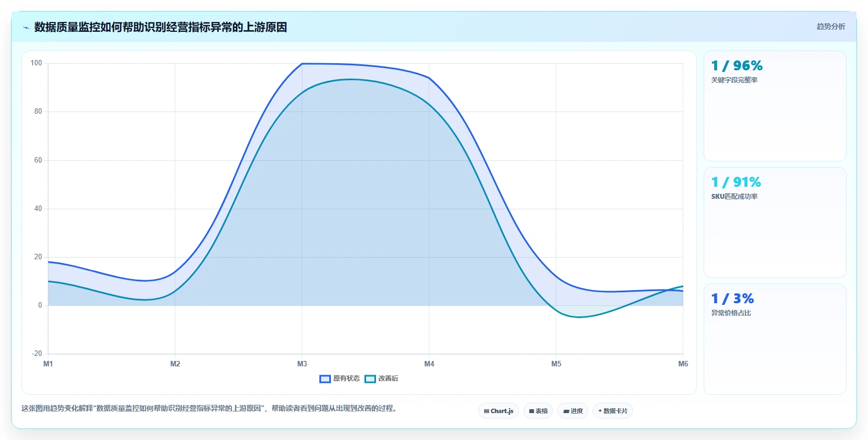Click the 1 / 96% value
Screen dimensions: 868x440
coord(737,66)
